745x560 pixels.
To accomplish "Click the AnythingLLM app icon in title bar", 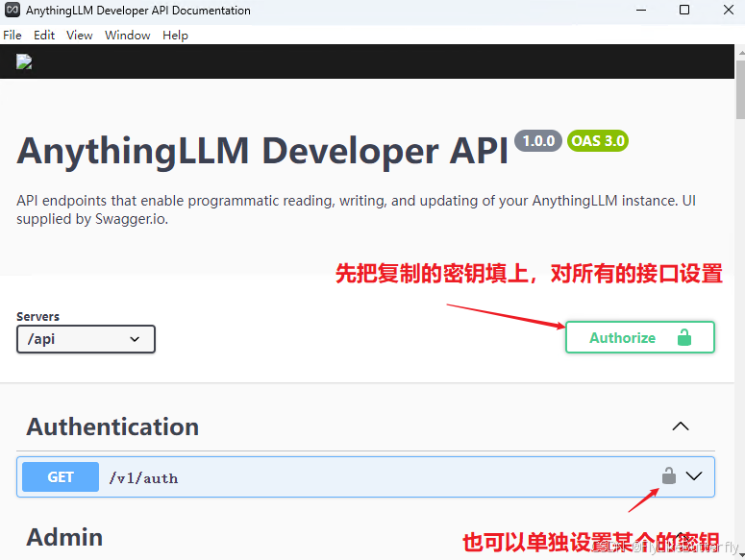I will pyautogui.click(x=12, y=10).
